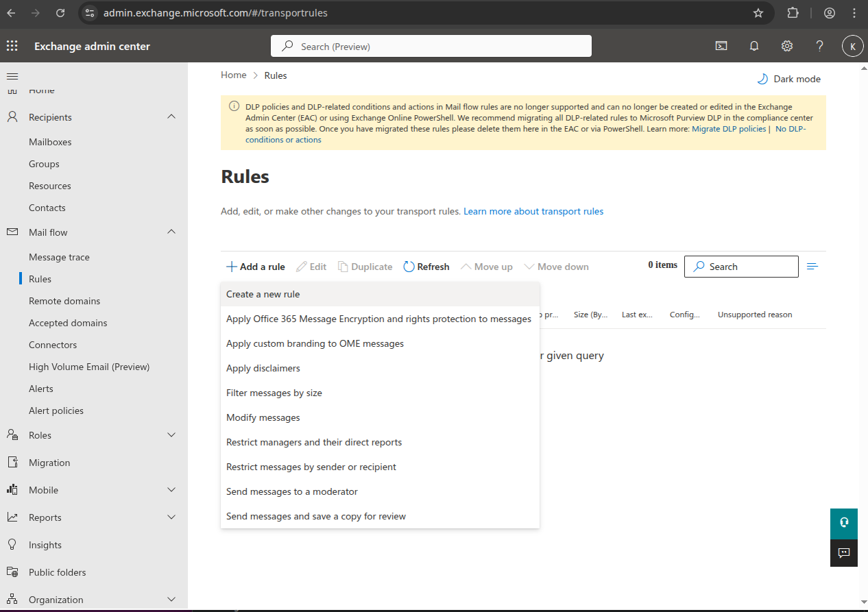Select Apply custom branding to OME messages

click(x=380, y=343)
